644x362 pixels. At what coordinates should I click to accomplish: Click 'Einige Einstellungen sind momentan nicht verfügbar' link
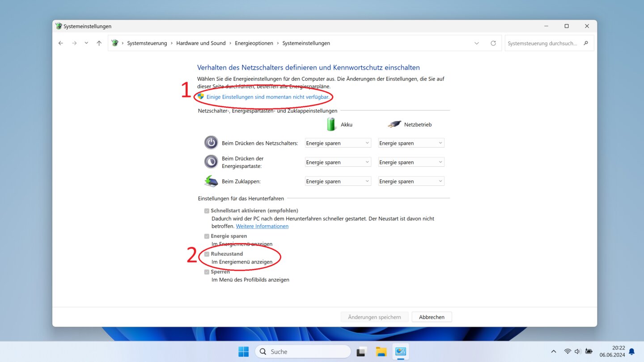coord(268,97)
